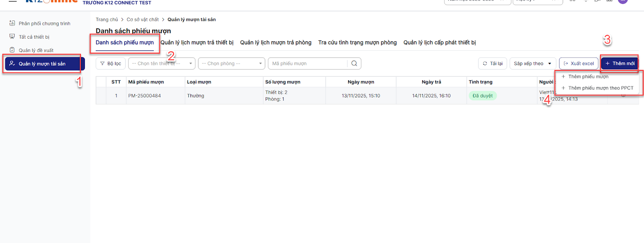Choose Thêm phiếu mượn theo PPCT option
This screenshot has height=243, width=644.
601,88
